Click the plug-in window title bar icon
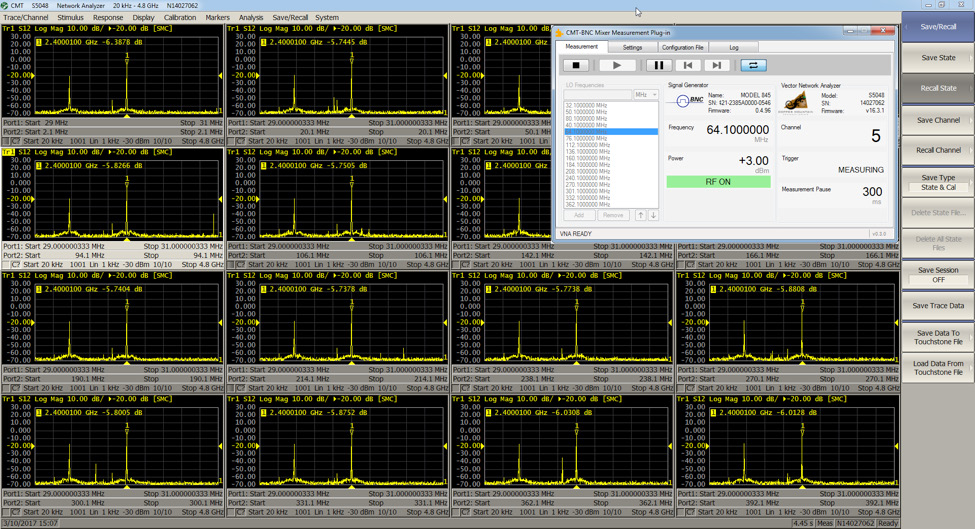The height and width of the screenshot is (529, 975). pyautogui.click(x=560, y=32)
